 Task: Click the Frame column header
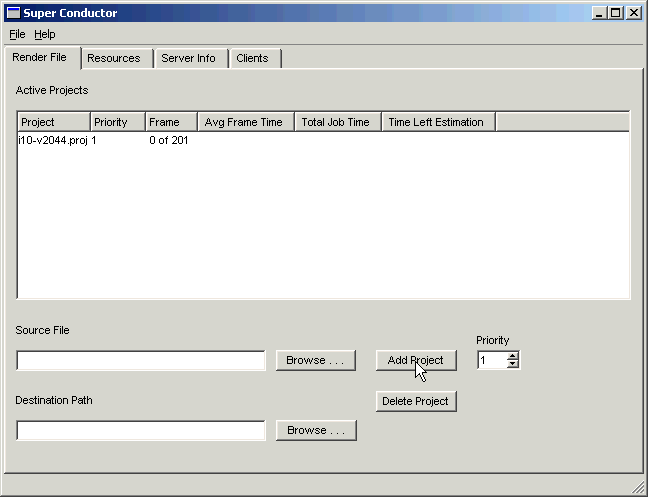click(171, 122)
